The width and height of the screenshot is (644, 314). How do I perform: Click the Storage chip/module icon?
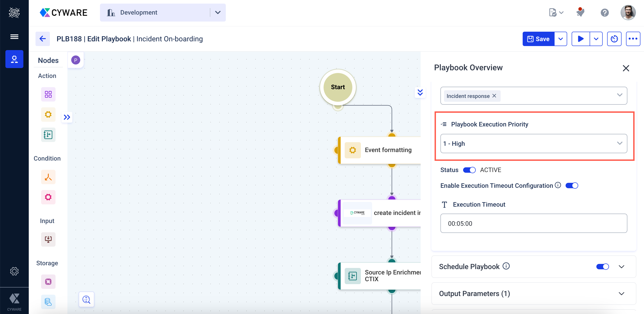coord(48,282)
